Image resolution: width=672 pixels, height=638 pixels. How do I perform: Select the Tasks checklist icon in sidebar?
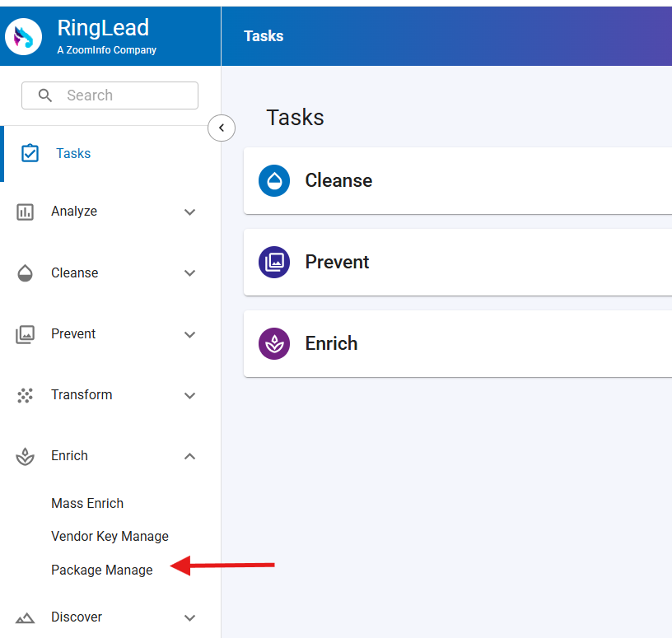pyautogui.click(x=30, y=153)
